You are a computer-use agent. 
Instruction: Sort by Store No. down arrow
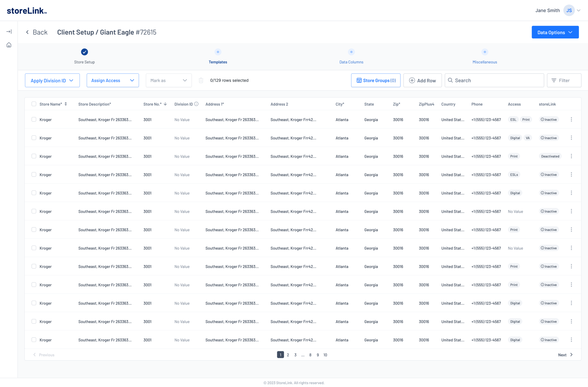click(165, 104)
